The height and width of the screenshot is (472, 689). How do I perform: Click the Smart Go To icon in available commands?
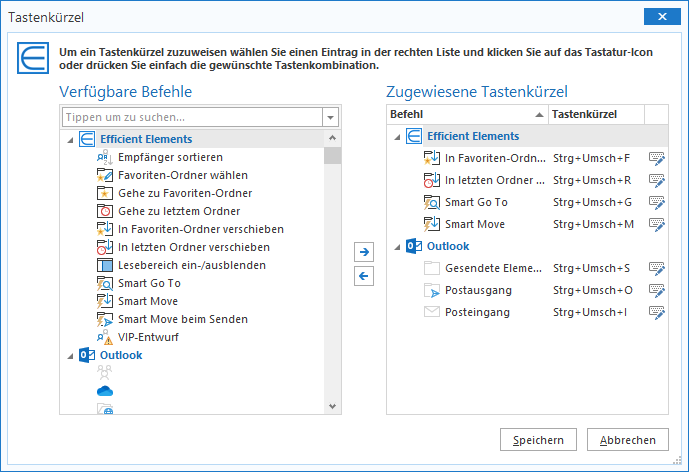point(105,283)
